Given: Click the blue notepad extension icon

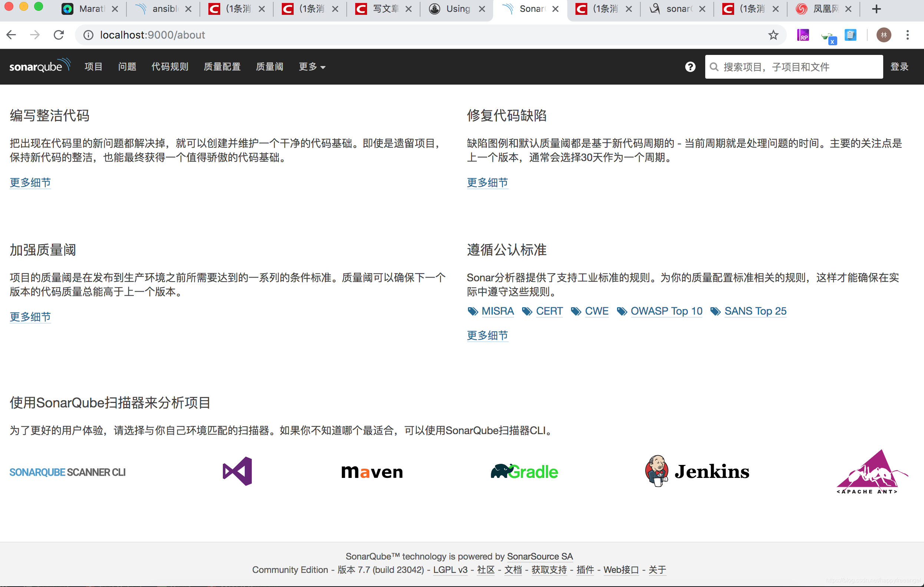Looking at the screenshot, I should 850,35.
